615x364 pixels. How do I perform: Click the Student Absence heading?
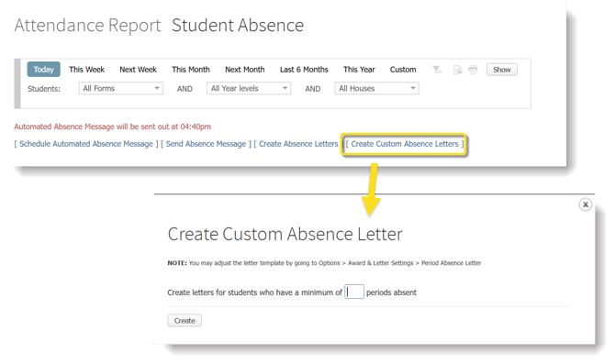[x=238, y=26]
